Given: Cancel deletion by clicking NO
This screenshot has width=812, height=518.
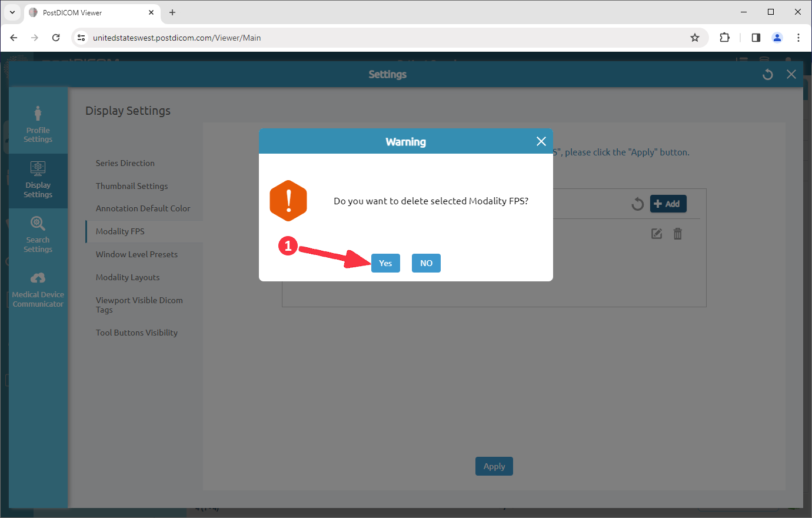Looking at the screenshot, I should click(425, 263).
